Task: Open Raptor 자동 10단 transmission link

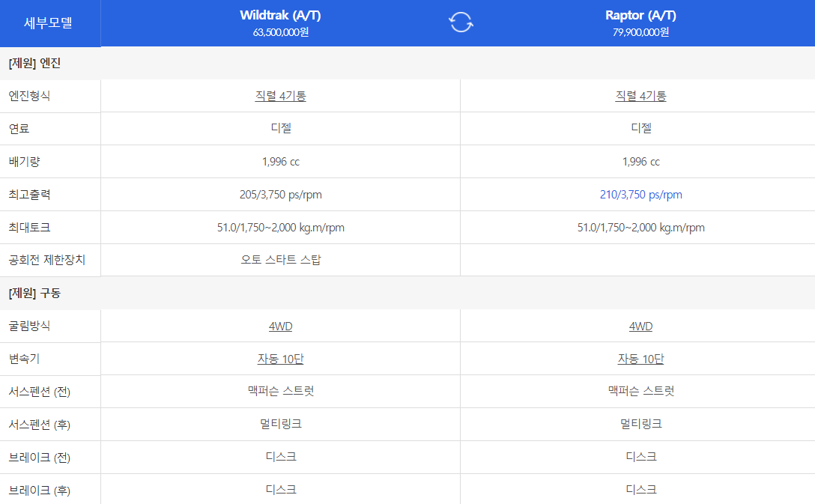Action: 641,359
